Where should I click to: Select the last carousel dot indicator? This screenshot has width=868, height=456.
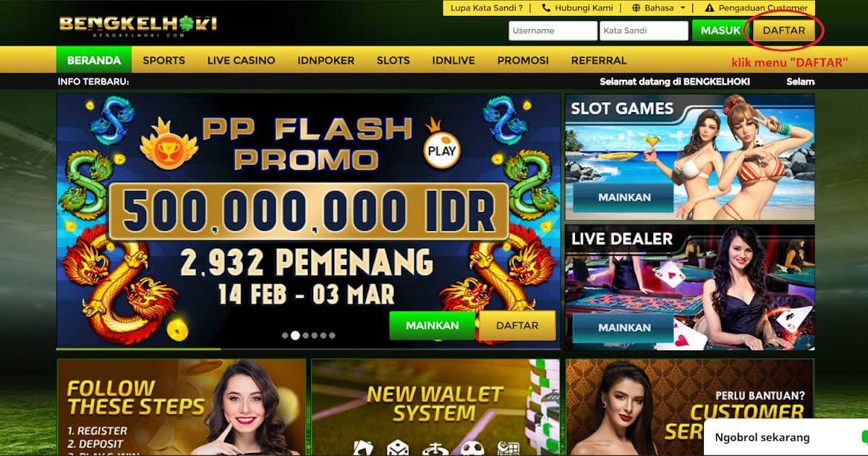tap(332, 335)
